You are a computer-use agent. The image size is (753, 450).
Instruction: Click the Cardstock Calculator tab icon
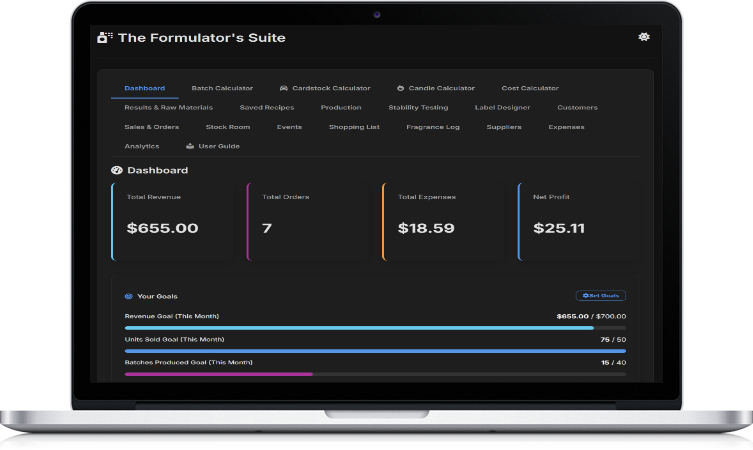click(x=284, y=88)
